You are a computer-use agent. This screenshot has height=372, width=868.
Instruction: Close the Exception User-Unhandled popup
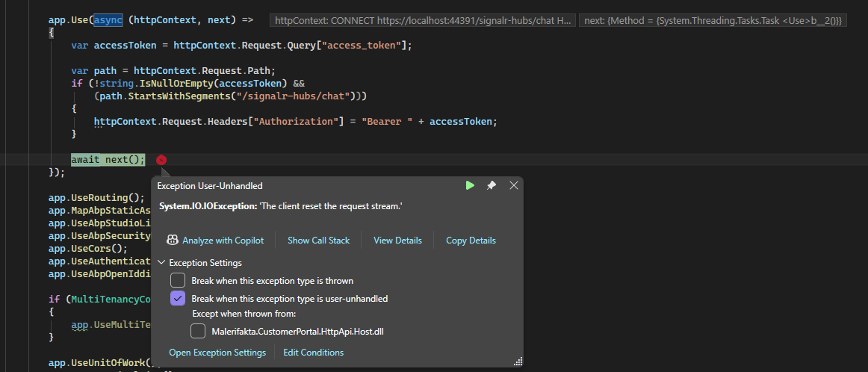(514, 185)
